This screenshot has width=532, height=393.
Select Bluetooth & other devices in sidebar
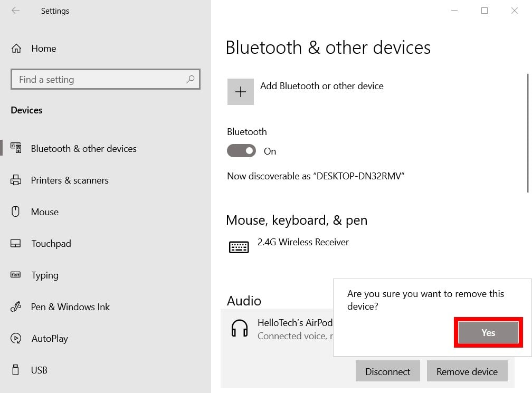[16, 148]
